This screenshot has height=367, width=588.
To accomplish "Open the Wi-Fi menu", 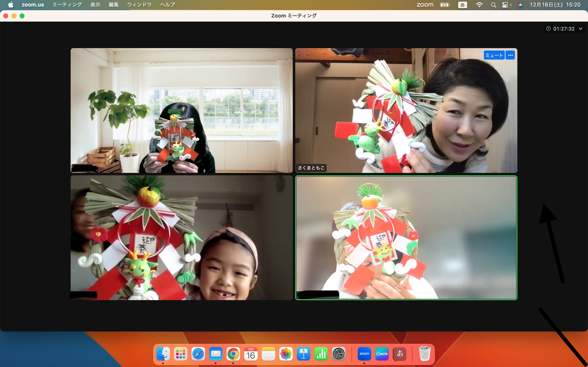I will pos(479,5).
